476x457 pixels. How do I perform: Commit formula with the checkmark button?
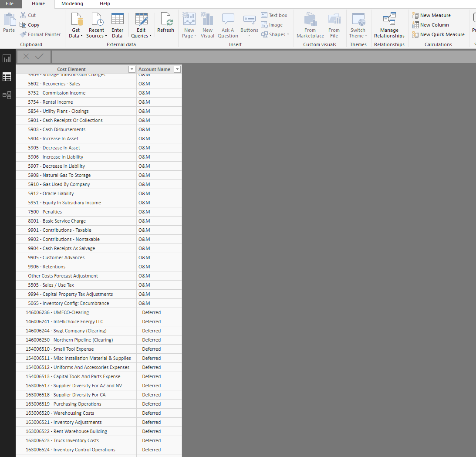[x=40, y=56]
